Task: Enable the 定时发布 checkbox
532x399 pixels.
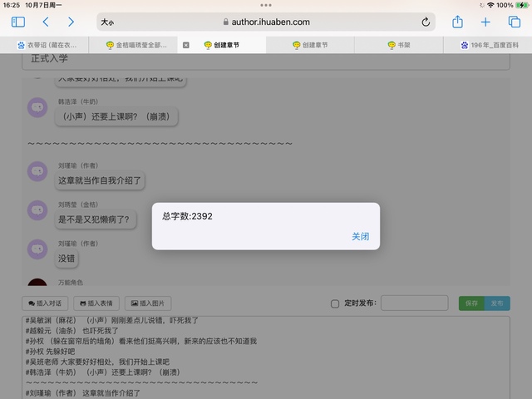Action: coord(335,304)
